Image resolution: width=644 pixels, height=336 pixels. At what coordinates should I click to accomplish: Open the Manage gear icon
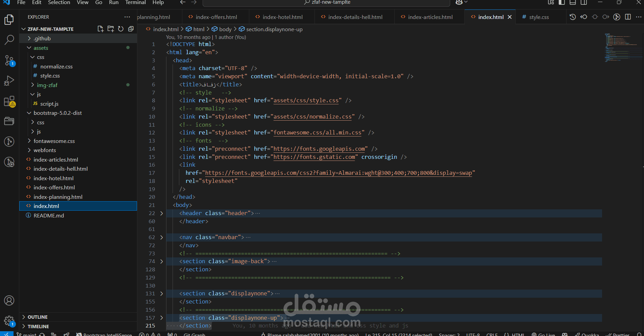pos(9,321)
